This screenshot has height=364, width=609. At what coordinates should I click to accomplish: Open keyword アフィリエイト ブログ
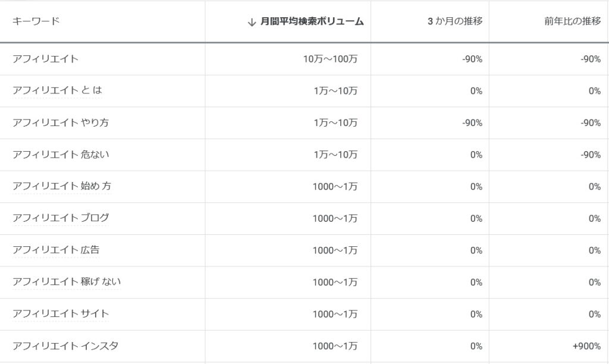click(61, 218)
